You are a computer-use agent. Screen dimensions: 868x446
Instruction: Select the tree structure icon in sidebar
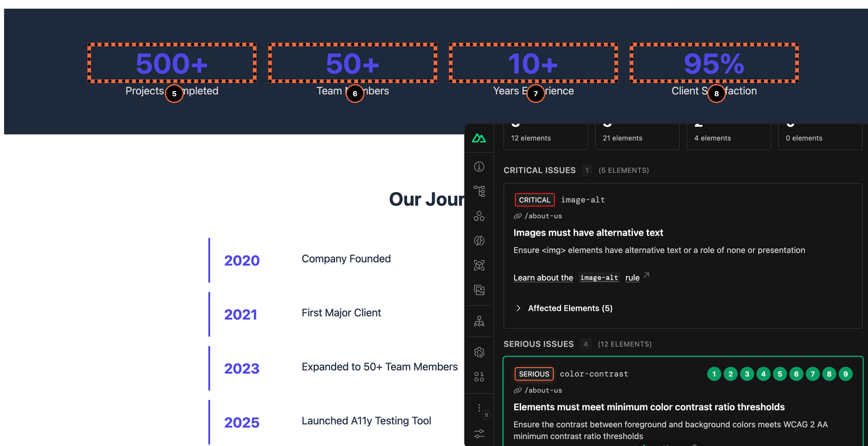pos(479,191)
